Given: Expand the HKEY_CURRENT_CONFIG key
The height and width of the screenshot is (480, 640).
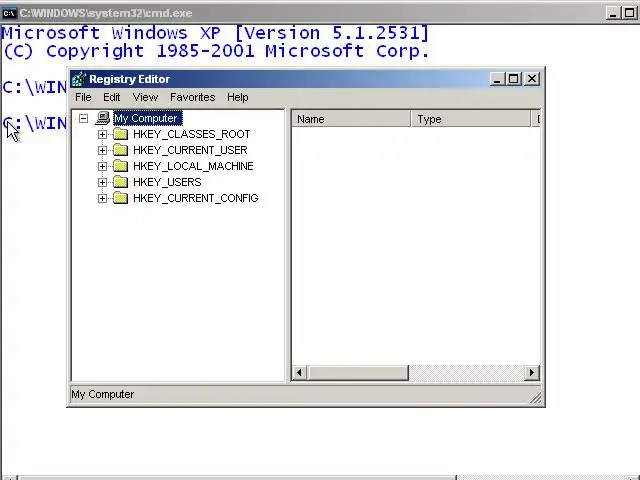Looking at the screenshot, I should (x=102, y=198).
